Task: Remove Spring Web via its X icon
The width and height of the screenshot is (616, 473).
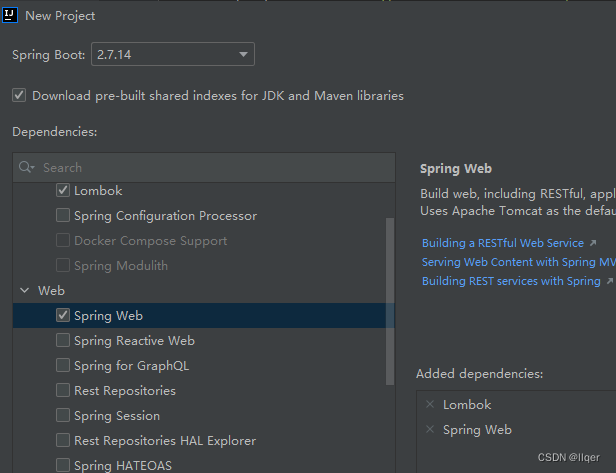Action: point(430,429)
